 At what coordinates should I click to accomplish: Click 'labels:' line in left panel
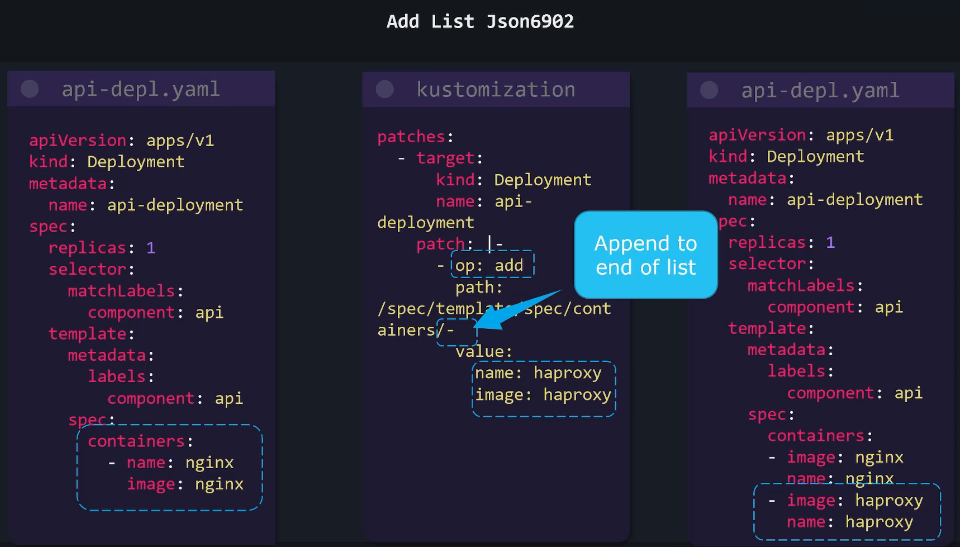point(121,376)
